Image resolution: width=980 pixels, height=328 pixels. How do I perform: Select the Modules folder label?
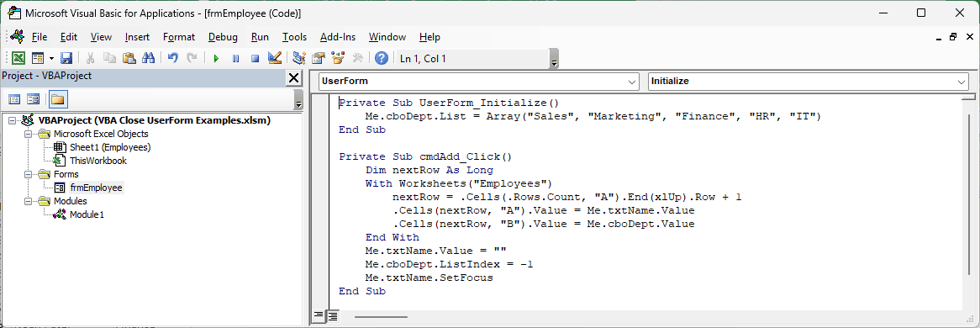[x=70, y=201]
